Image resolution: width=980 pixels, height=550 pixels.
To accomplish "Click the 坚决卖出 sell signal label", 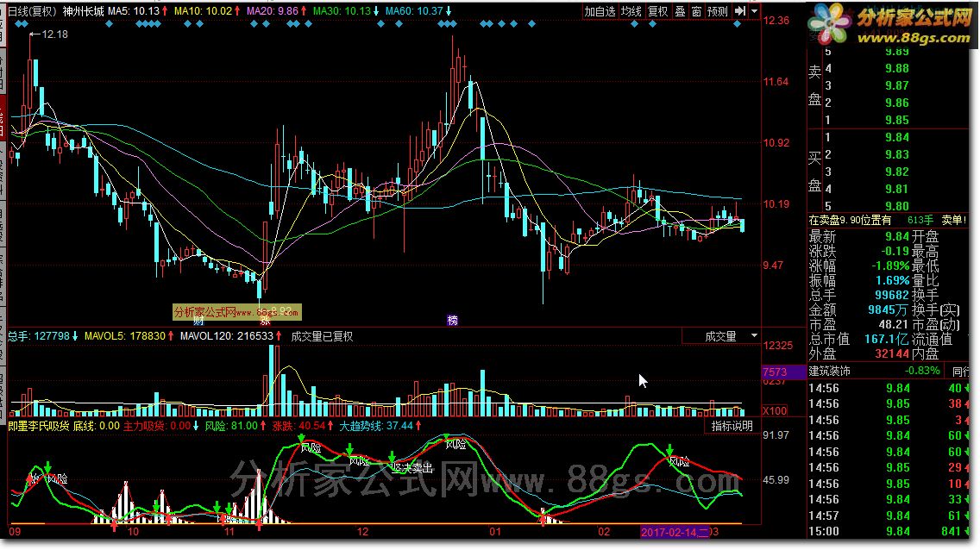I will 412,467.
